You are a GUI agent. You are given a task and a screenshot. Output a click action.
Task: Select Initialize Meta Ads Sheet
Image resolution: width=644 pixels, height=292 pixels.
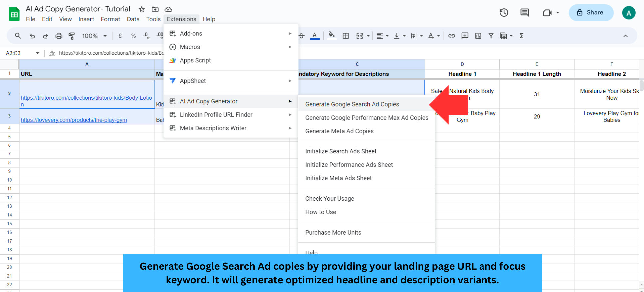click(x=367, y=178)
